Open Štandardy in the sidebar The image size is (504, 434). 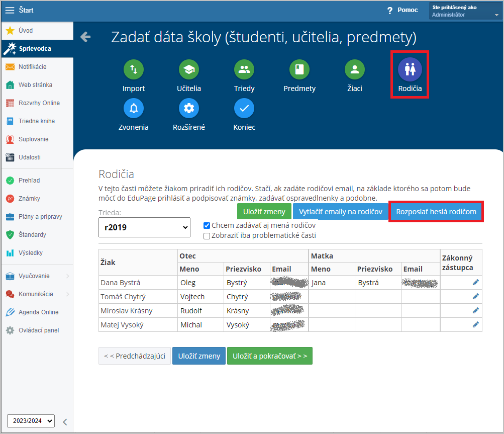click(37, 234)
